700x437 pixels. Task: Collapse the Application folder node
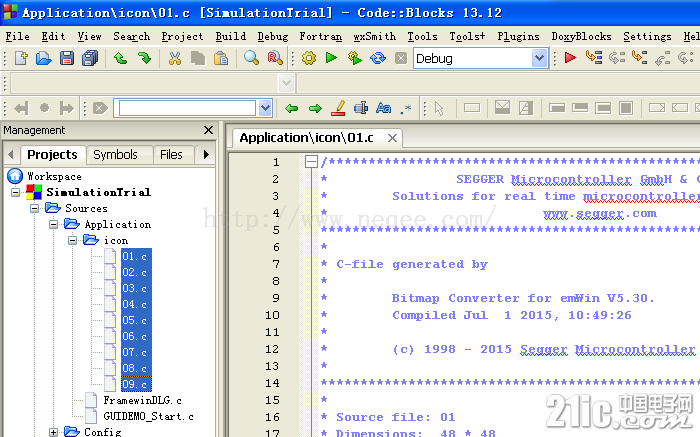click(x=54, y=225)
